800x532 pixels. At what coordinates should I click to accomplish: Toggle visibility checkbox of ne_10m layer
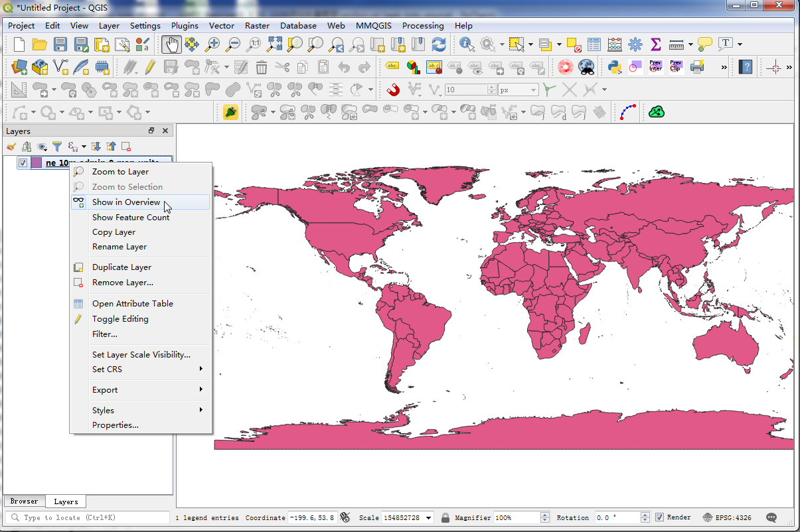(x=23, y=163)
